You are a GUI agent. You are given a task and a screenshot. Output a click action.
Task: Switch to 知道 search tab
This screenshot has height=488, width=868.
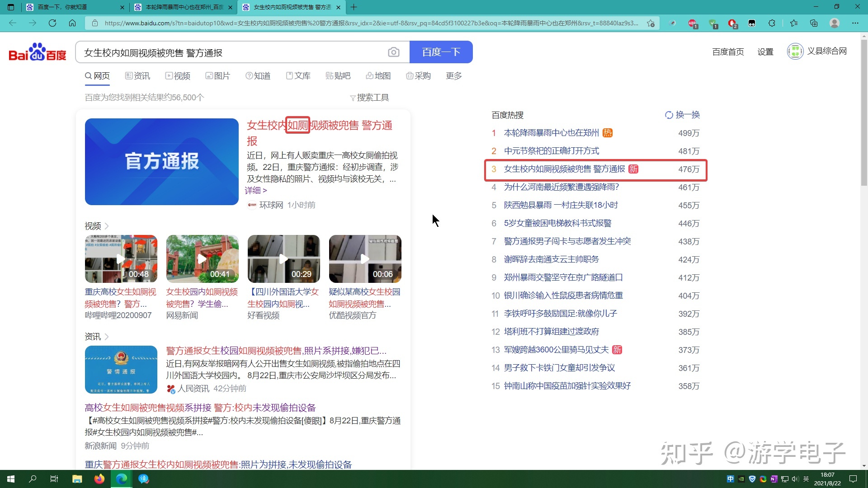pyautogui.click(x=258, y=76)
